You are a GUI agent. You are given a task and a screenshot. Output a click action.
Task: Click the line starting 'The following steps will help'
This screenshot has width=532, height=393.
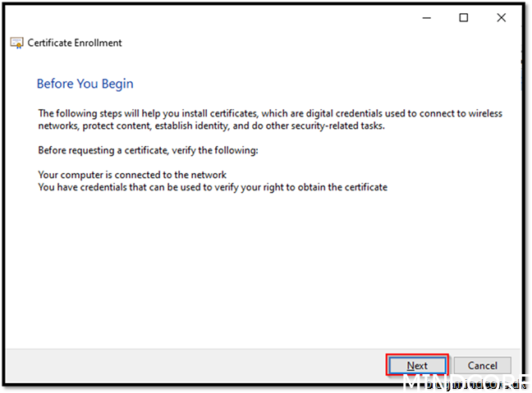click(270, 113)
